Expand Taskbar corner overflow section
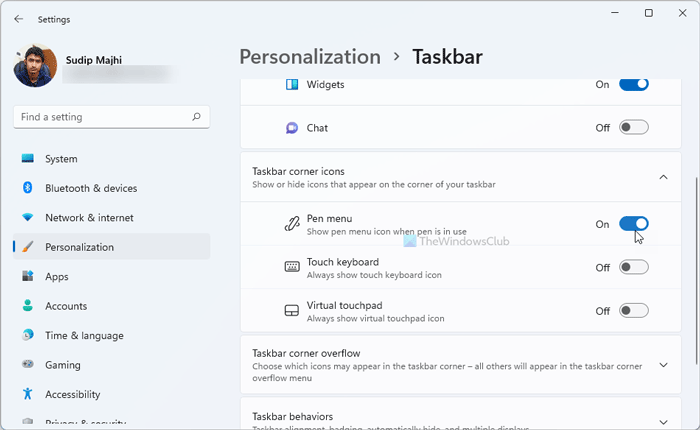 tap(663, 364)
